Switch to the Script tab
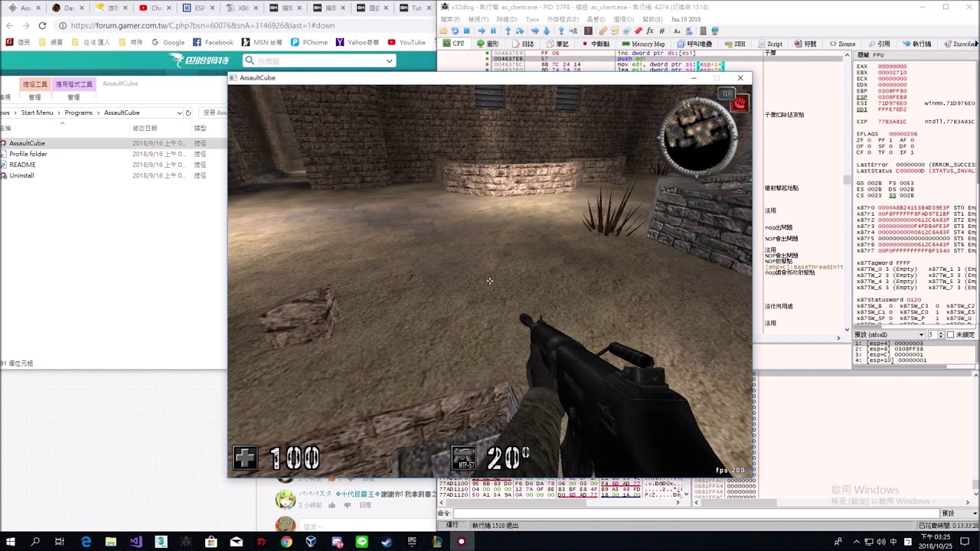The width and height of the screenshot is (980, 551). click(770, 44)
